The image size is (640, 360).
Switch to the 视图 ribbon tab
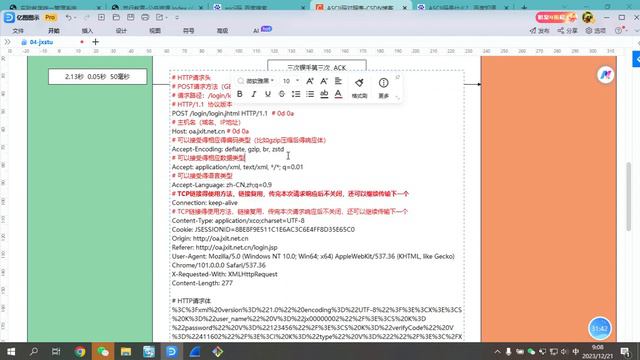(155, 31)
